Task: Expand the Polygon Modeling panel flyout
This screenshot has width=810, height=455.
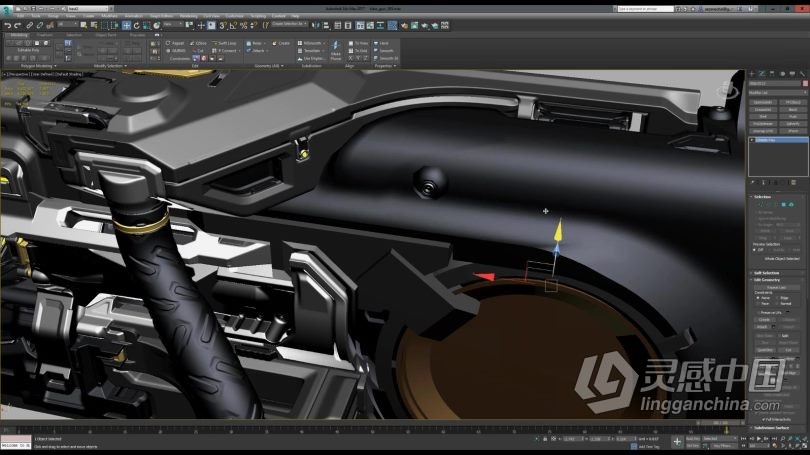Action: (x=39, y=66)
